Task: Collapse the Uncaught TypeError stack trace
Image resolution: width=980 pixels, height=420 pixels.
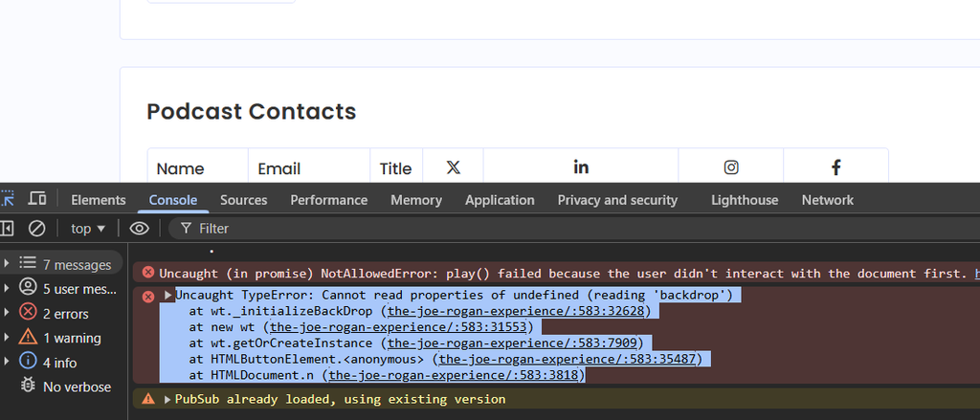Action: coord(168,295)
